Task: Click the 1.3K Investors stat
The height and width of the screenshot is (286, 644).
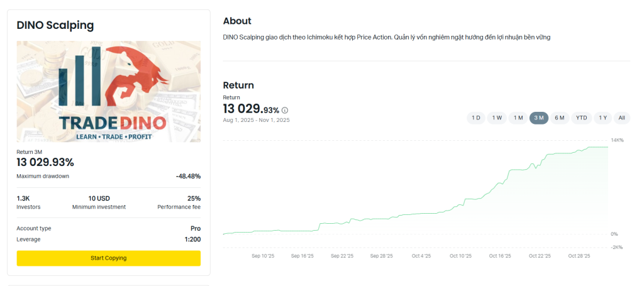Action: (23, 199)
